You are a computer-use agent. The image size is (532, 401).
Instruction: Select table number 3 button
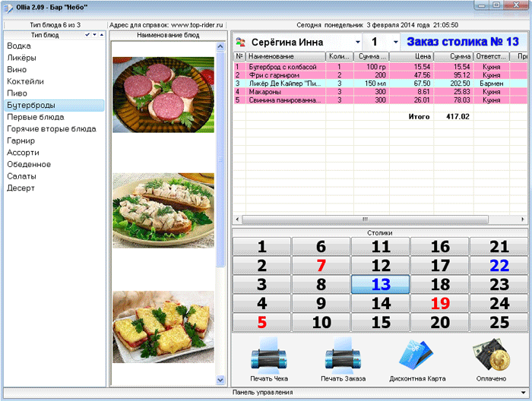tap(261, 284)
